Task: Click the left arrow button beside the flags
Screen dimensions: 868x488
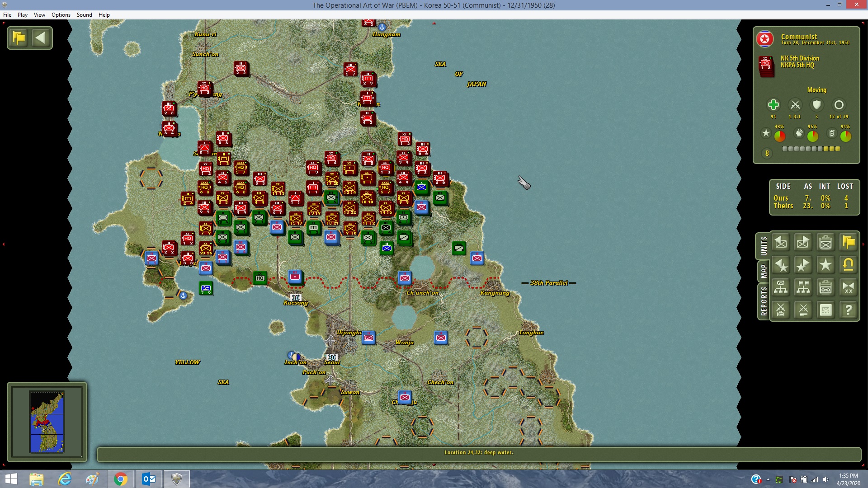Action: pyautogui.click(x=41, y=38)
